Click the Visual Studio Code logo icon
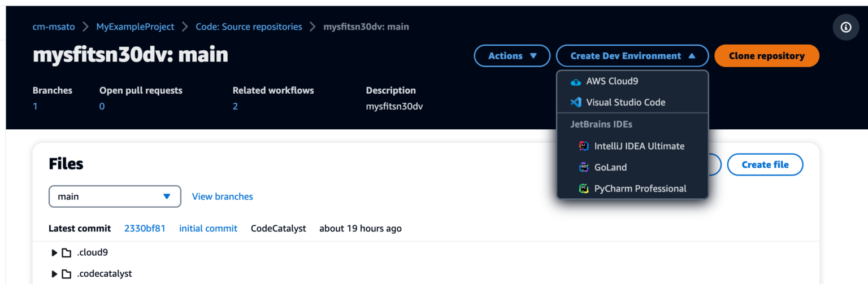Viewport: 868px width, 284px height. pos(576,102)
